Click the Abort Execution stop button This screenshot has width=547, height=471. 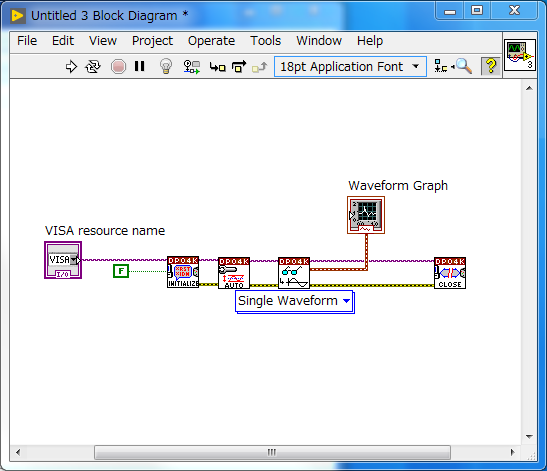click(x=118, y=67)
